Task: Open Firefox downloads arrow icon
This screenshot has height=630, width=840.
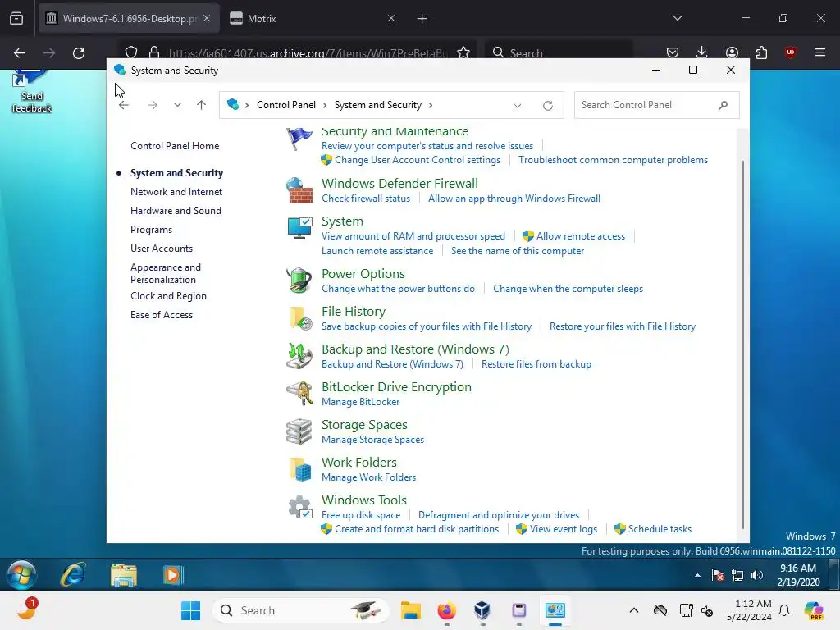Action: click(x=702, y=52)
